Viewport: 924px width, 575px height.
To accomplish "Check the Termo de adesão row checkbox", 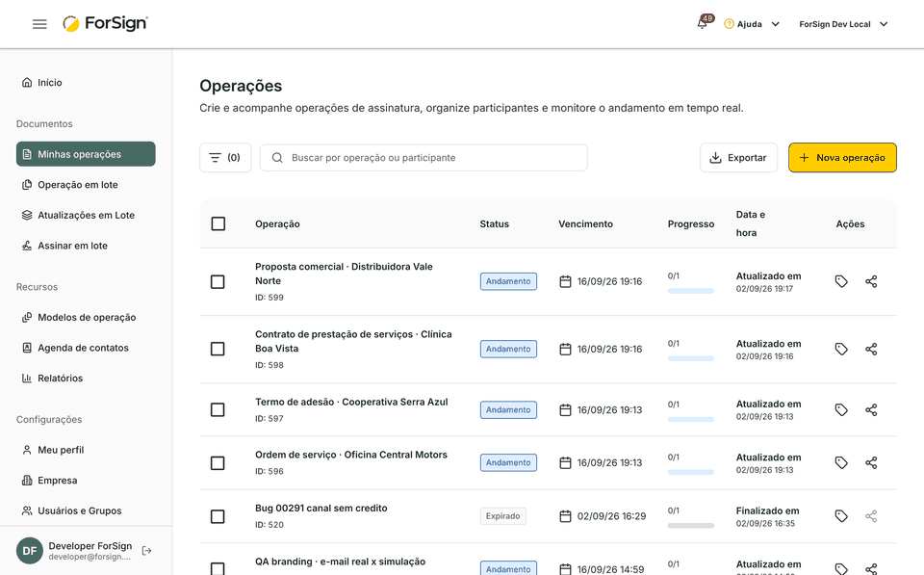I will [x=218, y=410].
